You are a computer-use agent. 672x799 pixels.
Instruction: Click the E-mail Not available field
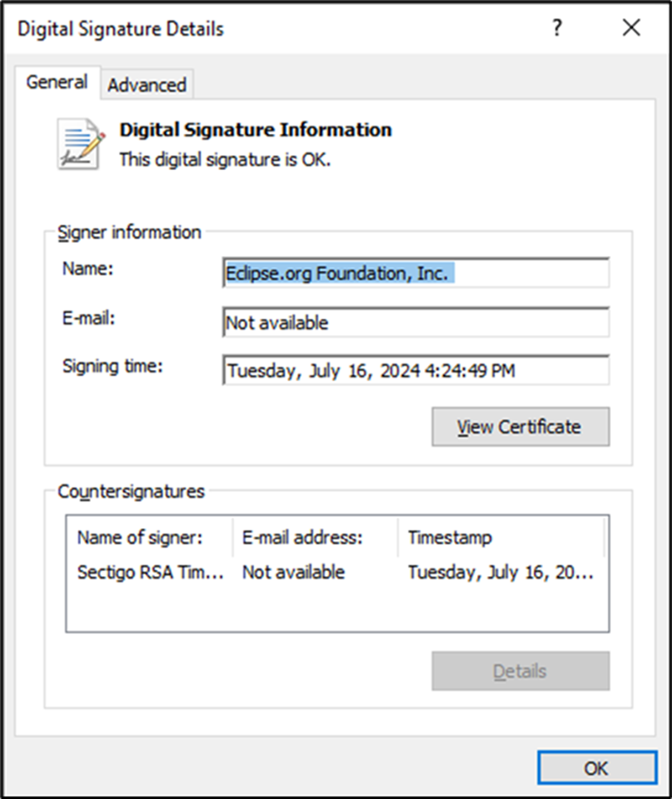click(416, 322)
